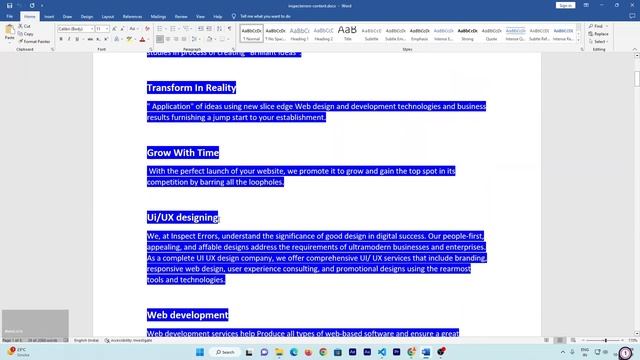640x360 pixels.
Task: Open Text Effects and Typography
Action: (x=117, y=39)
